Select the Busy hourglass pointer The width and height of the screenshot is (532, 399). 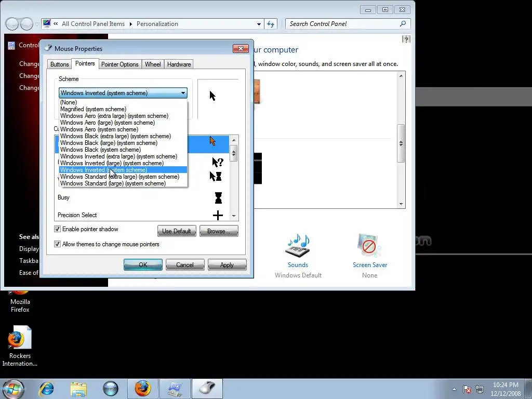[218, 198]
